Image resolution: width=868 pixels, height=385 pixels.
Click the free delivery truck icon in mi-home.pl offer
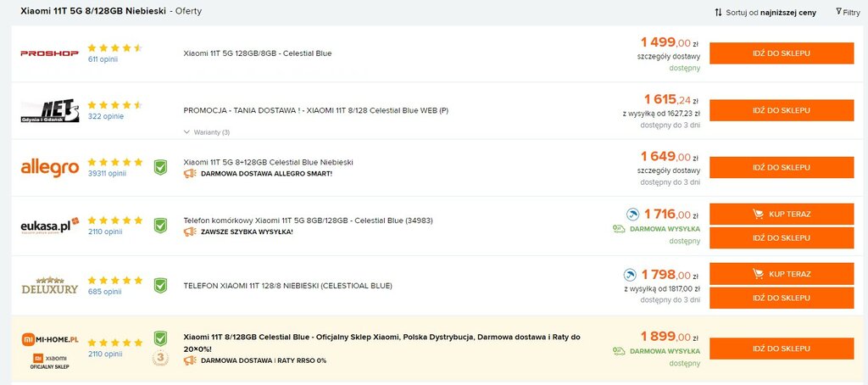pos(619,351)
